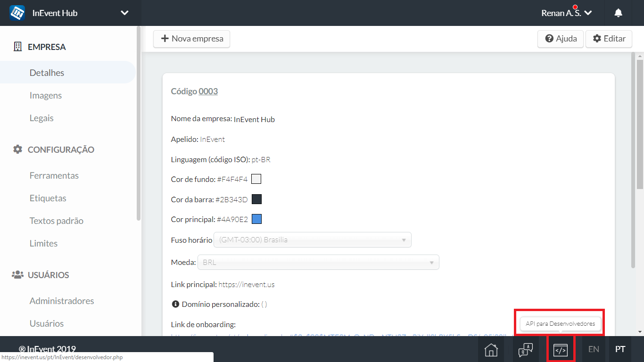Open the Moeda BRL dropdown
This screenshot has width=644, height=362.
318,262
